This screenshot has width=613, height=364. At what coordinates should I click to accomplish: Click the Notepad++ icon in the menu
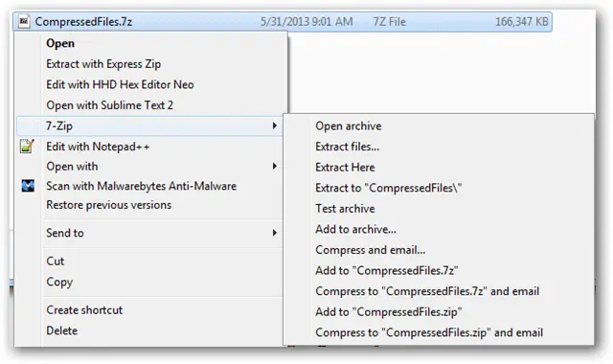[x=27, y=147]
